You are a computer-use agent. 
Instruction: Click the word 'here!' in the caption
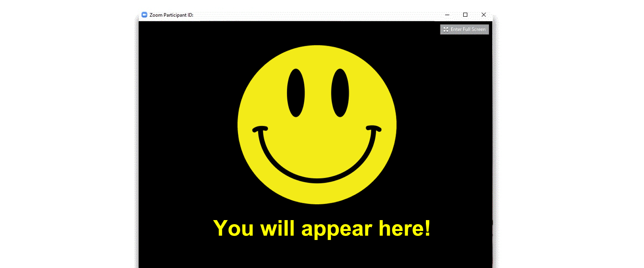405,228
